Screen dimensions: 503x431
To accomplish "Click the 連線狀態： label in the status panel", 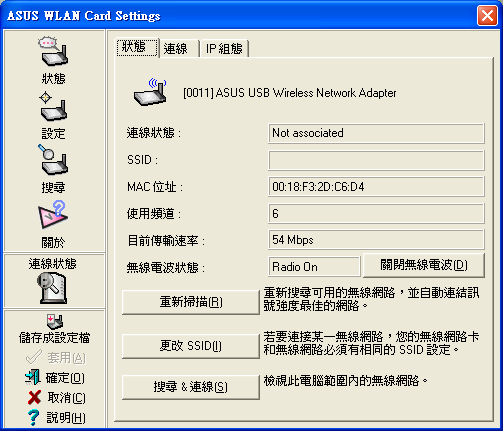I will point(154,133).
